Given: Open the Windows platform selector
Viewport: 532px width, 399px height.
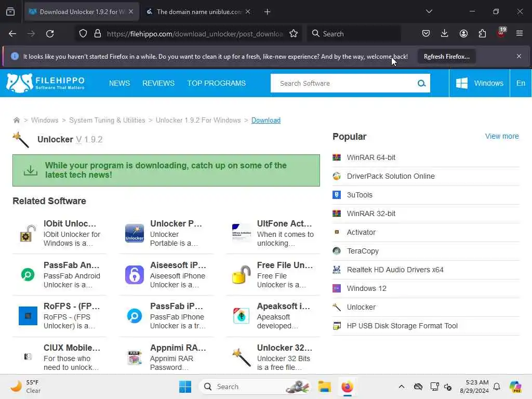Looking at the screenshot, I should coord(480,83).
